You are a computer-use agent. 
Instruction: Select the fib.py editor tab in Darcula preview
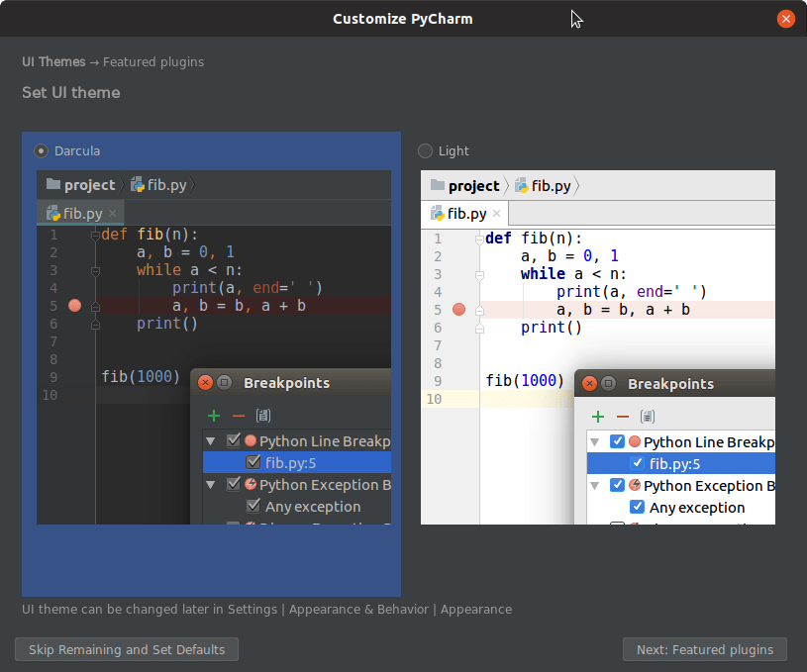(x=80, y=213)
